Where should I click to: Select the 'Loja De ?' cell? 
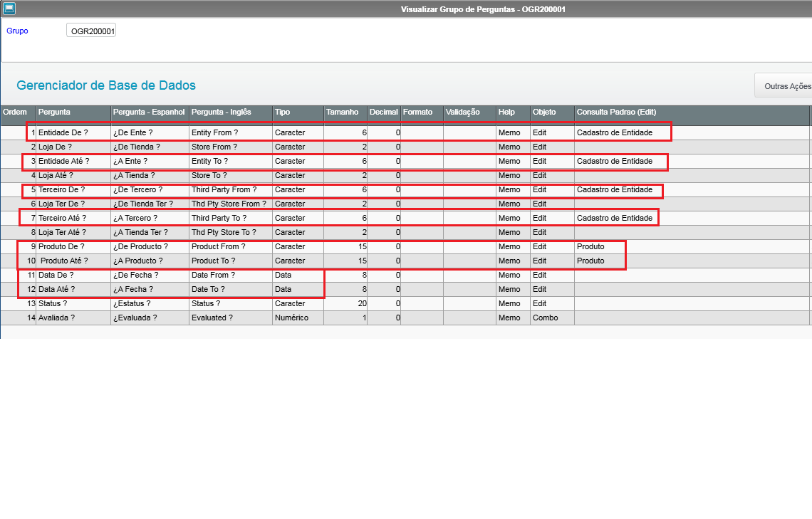click(73, 147)
